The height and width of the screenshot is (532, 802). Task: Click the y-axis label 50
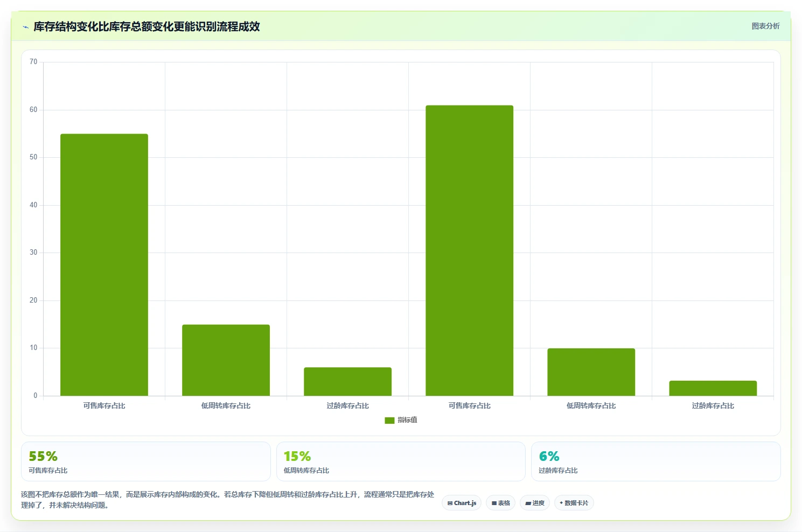point(33,157)
